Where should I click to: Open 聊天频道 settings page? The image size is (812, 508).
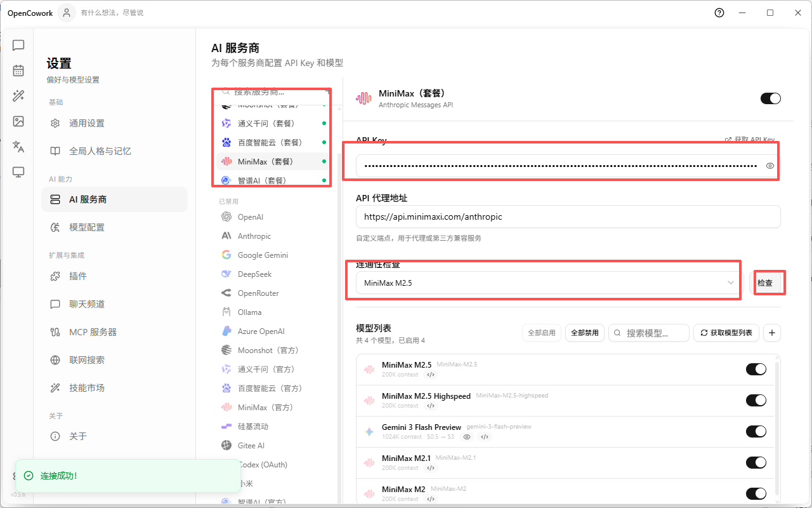[114, 304]
